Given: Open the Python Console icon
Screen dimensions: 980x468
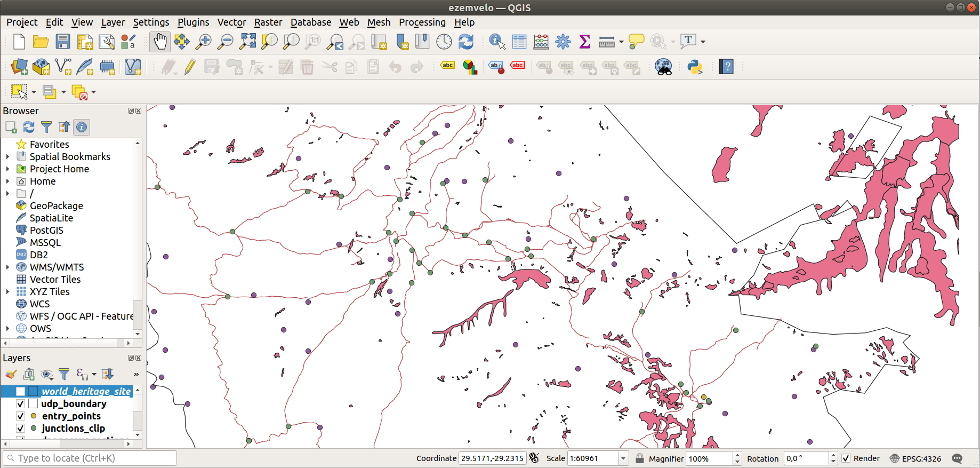Looking at the screenshot, I should (695, 67).
